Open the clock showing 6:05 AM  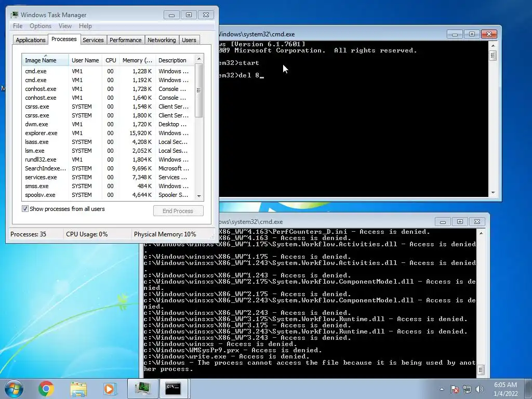(x=506, y=389)
